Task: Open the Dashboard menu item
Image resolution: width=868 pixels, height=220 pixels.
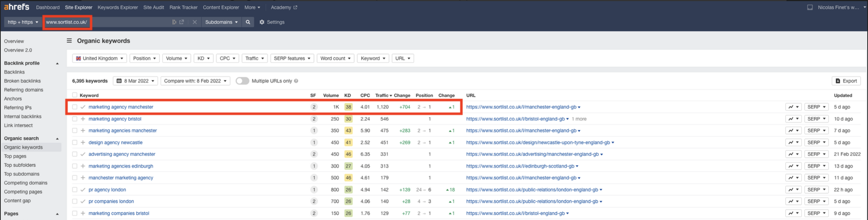Action: (x=48, y=7)
